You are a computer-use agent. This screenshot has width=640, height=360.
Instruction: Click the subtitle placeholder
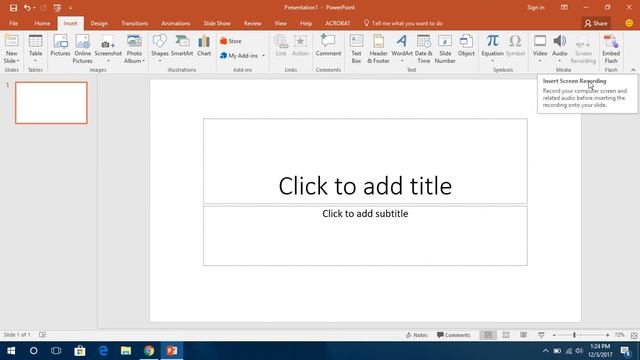(x=365, y=236)
